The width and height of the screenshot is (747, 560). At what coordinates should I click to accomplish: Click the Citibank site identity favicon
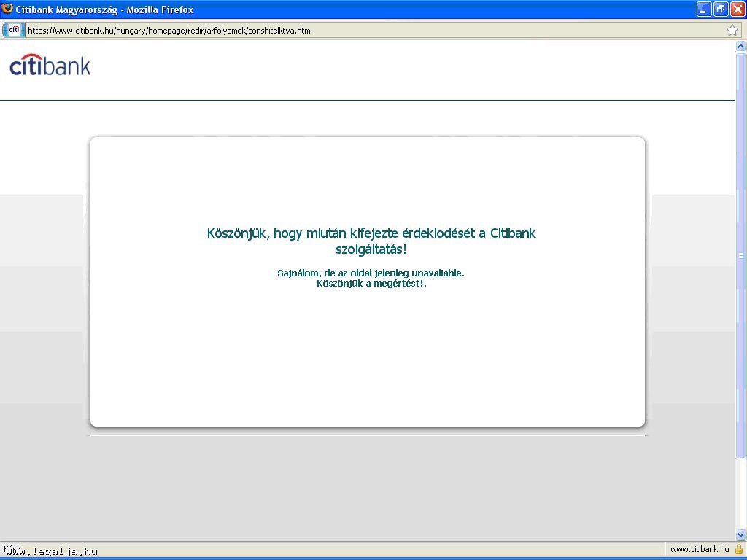coord(14,30)
